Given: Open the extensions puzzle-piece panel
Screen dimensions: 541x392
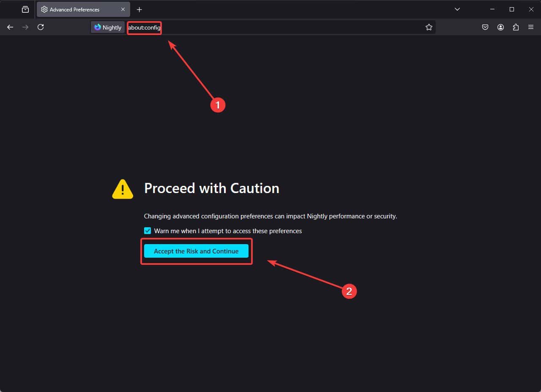Looking at the screenshot, I should point(516,27).
